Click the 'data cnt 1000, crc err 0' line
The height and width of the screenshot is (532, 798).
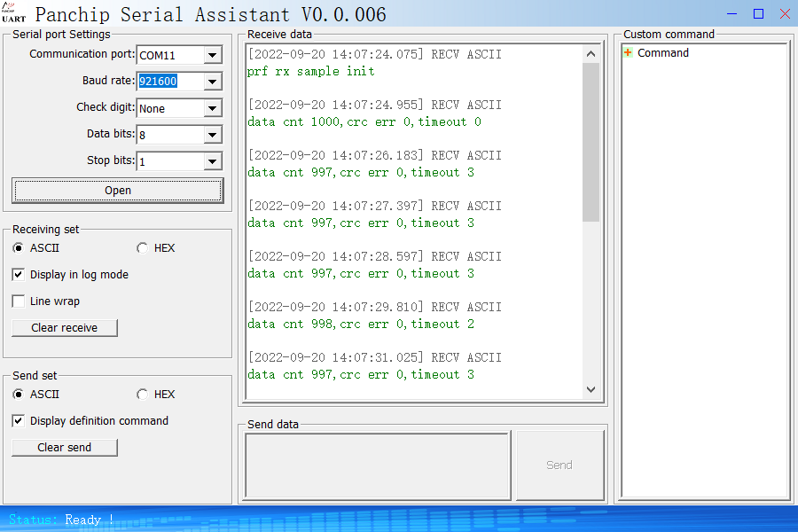point(364,122)
